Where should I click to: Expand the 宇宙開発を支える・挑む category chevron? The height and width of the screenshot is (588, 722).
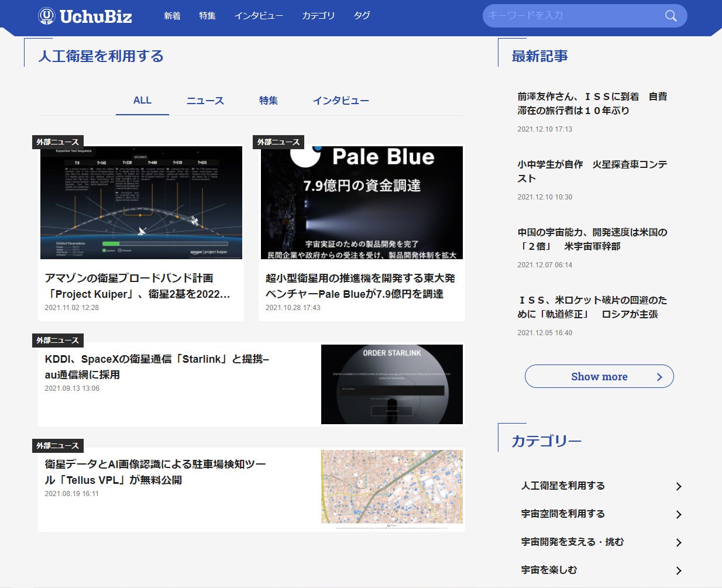[x=679, y=542]
